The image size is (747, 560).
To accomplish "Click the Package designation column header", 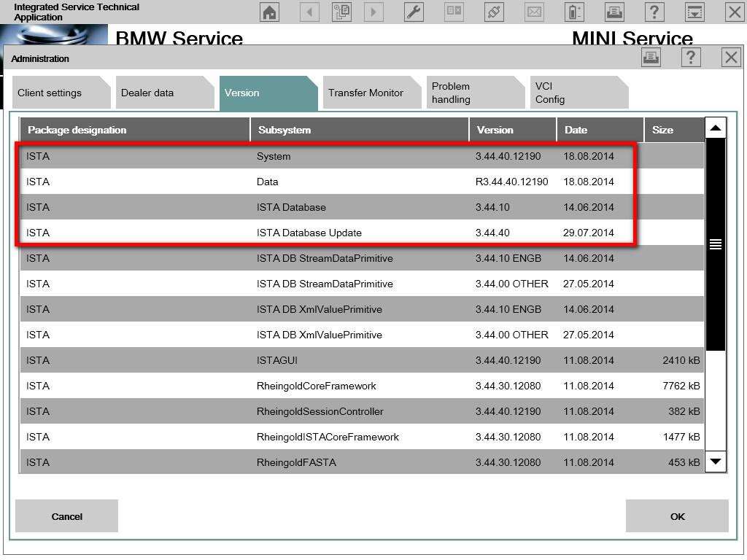I will click(x=135, y=130).
